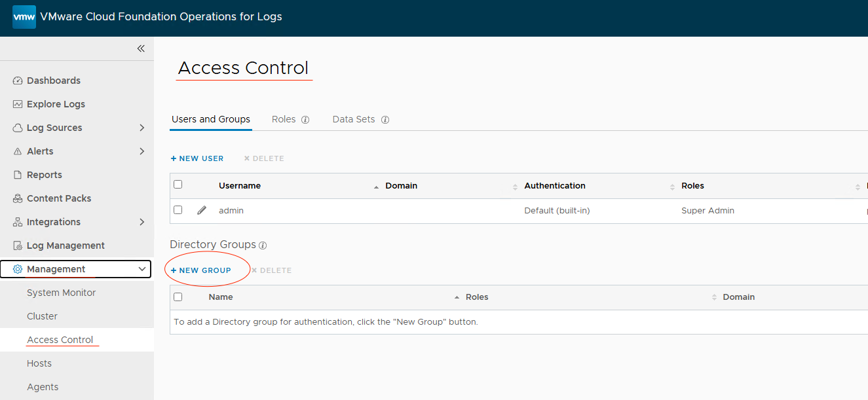The image size is (868, 400).
Task: Open Dashboards from the sidebar
Action: (x=53, y=81)
